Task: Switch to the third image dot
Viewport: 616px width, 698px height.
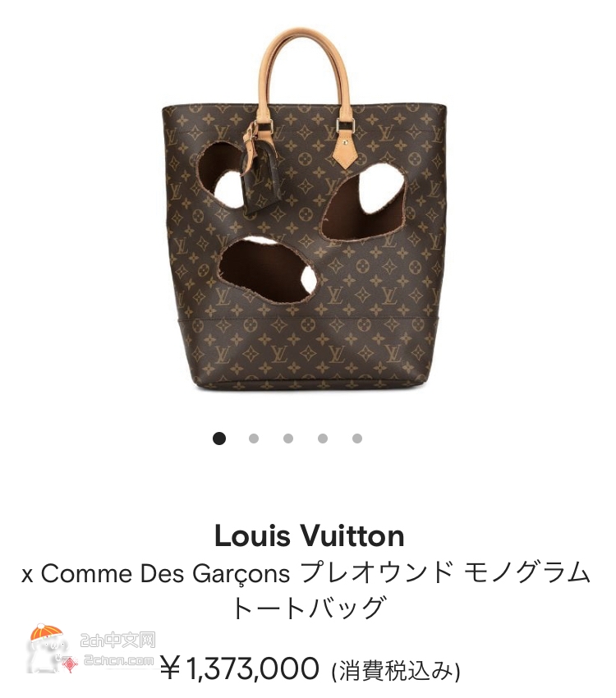Action: (288, 439)
